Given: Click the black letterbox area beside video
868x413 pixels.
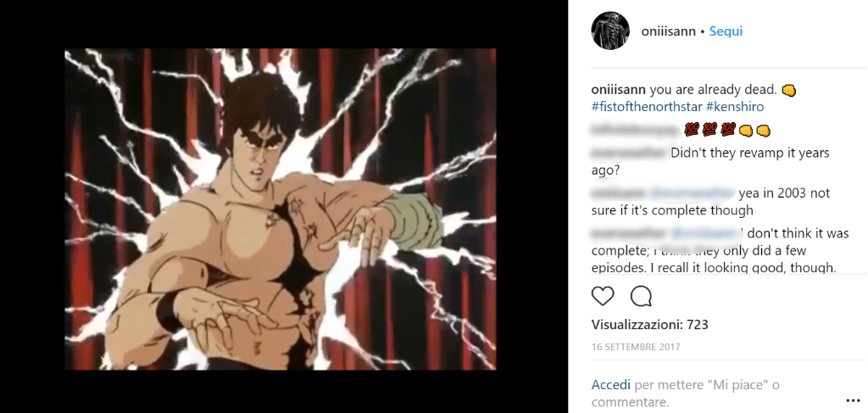Looking at the screenshot, I should 32,207.
